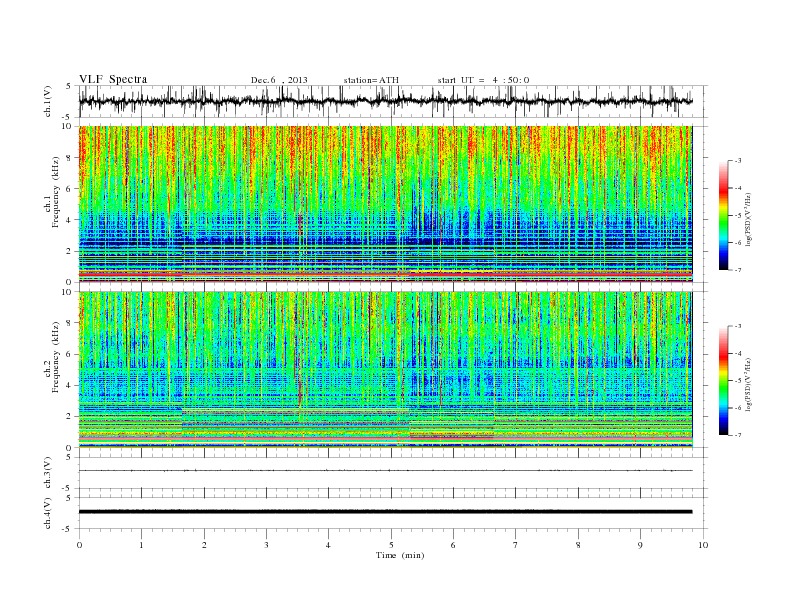Click the "station=ATH" header label
Viewport: 792px width, 612px height.
pyautogui.click(x=371, y=80)
